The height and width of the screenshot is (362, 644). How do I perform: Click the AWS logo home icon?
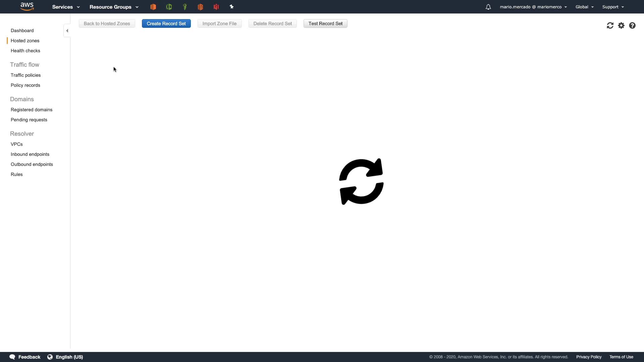(27, 7)
